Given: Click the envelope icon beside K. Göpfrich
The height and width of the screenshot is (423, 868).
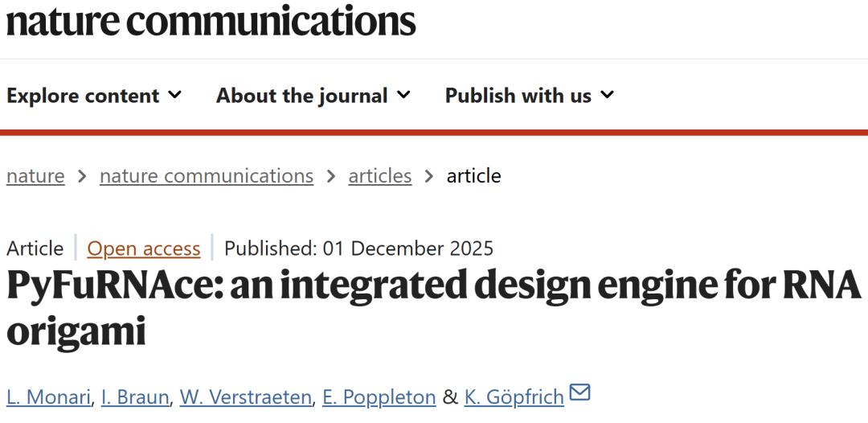Looking at the screenshot, I should 579,392.
